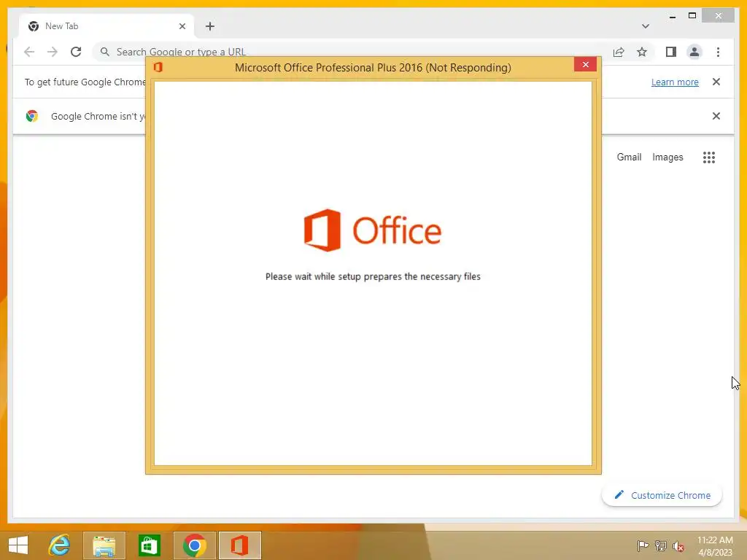
Task: Expand the Chrome tab search chevron
Action: [x=645, y=26]
